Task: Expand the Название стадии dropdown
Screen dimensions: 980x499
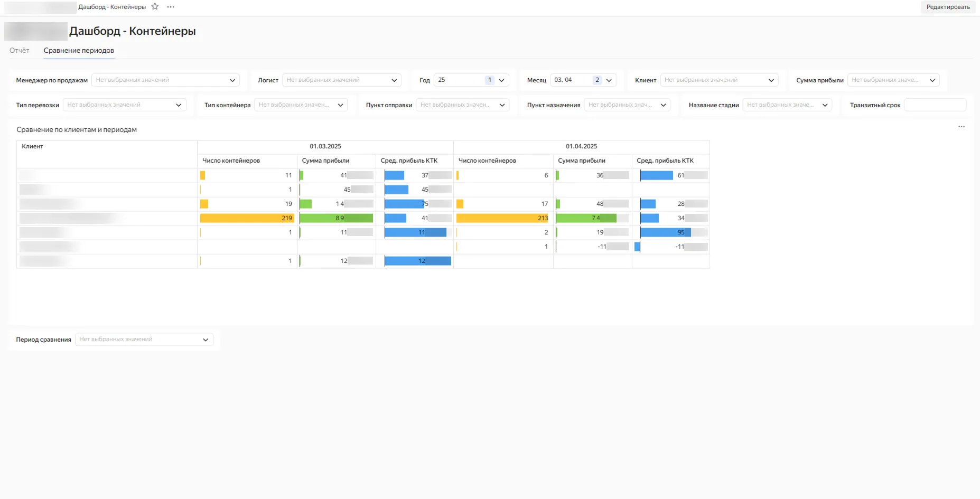Action: tap(787, 105)
